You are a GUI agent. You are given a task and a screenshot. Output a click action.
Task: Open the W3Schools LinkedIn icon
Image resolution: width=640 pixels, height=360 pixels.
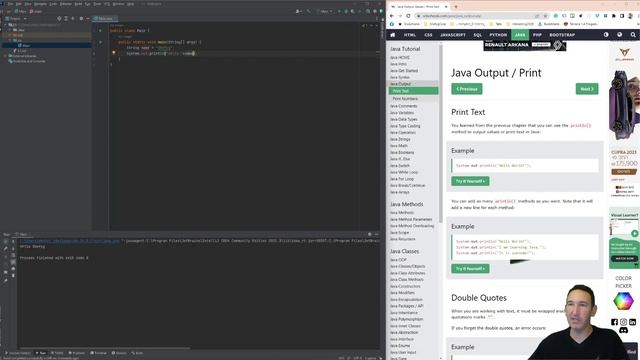coord(632,322)
